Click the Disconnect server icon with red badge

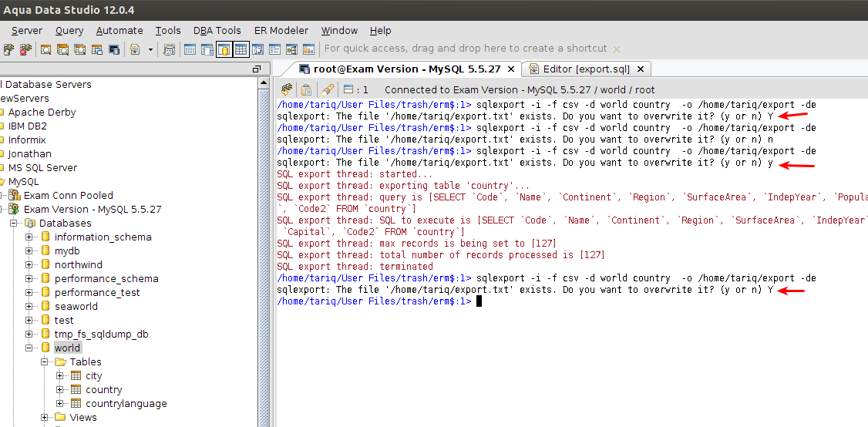25,49
